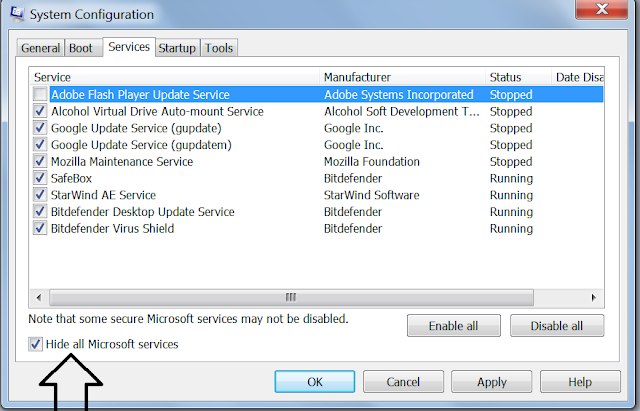Click the Adobe Systems Incorporated manufacturer cell
Image resolution: width=640 pixels, height=411 pixels.
click(x=399, y=94)
